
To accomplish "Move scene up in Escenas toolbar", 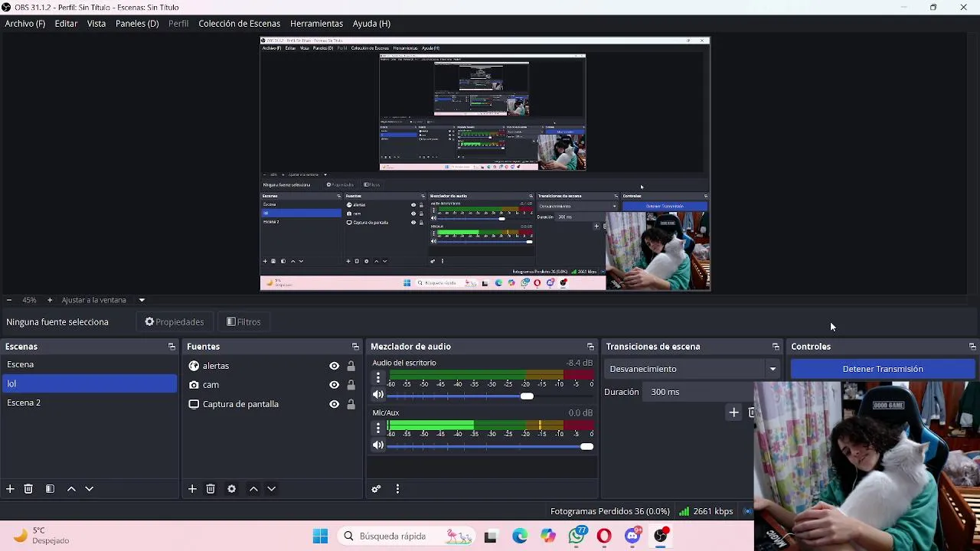I will 71,489.
